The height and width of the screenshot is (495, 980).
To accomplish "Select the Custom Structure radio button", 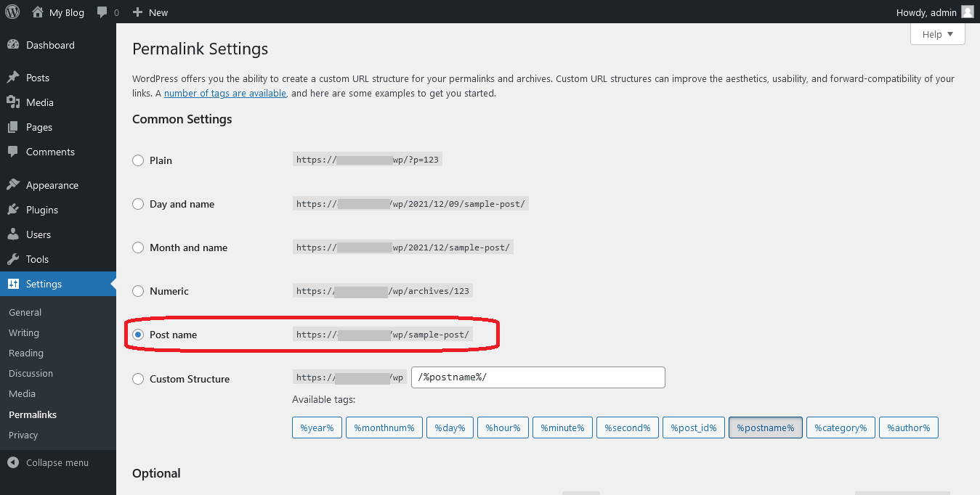I will (x=138, y=379).
